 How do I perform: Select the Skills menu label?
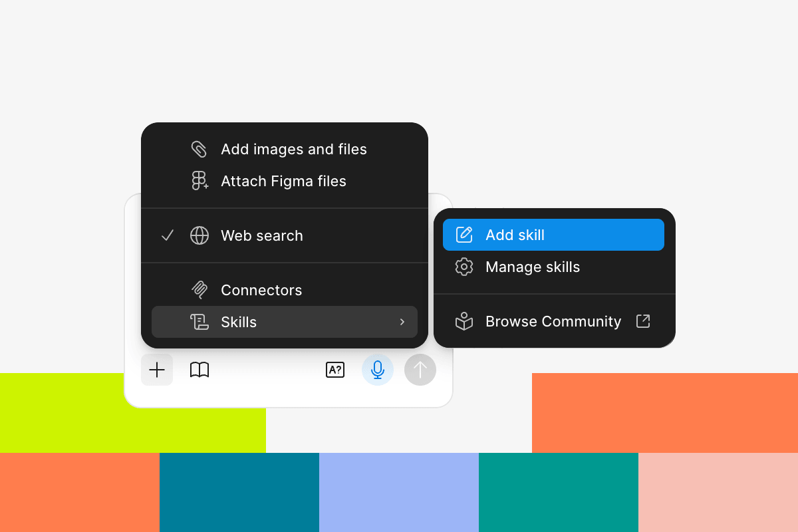239,322
